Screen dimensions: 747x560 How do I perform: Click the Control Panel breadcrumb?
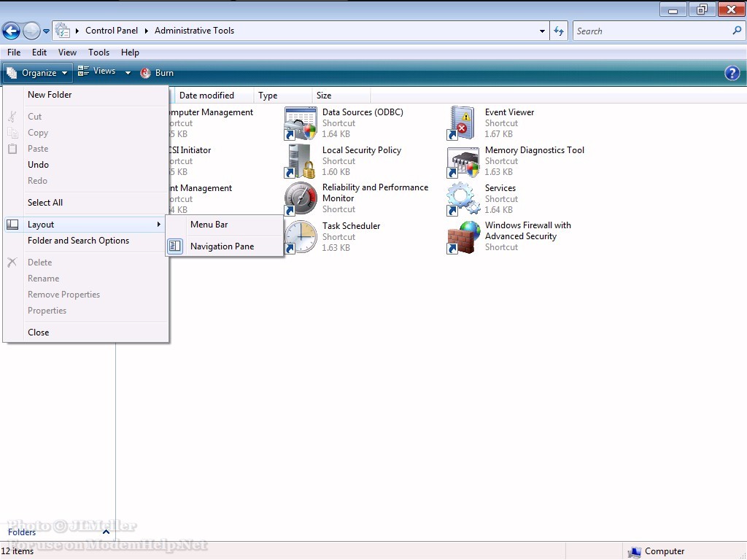[112, 31]
